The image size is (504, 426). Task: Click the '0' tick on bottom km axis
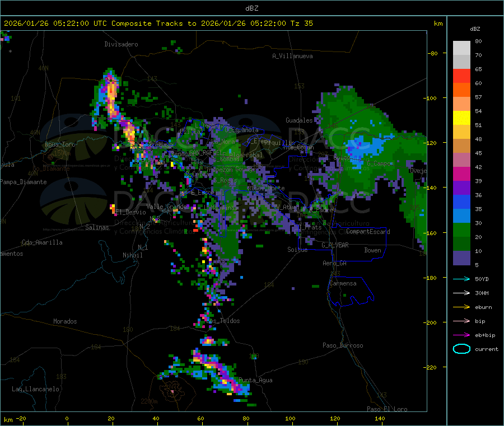[x=67, y=418]
